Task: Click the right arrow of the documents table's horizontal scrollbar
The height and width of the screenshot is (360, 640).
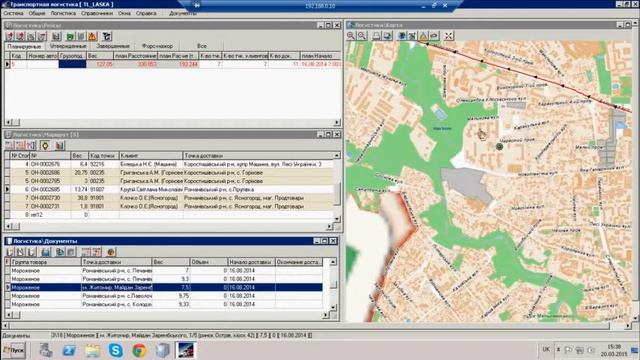Action: coord(325,315)
